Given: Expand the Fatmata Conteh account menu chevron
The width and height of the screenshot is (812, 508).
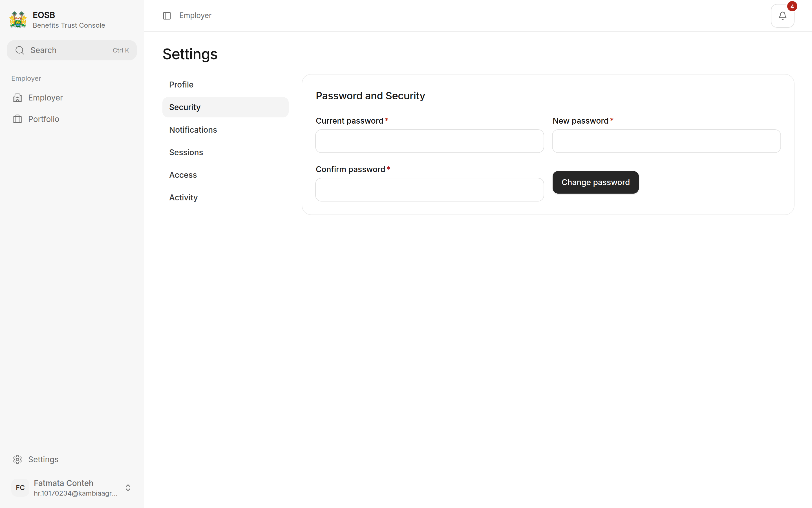Looking at the screenshot, I should pos(128,487).
